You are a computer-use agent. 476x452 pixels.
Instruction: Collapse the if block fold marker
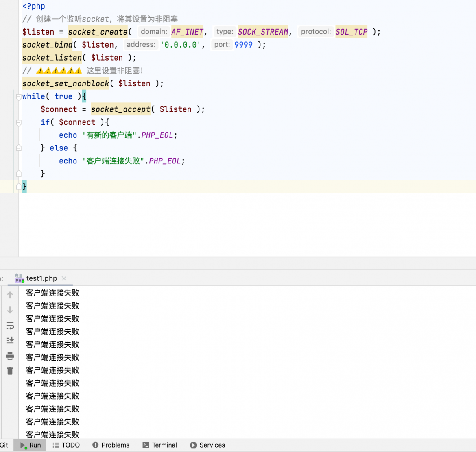pos(19,123)
